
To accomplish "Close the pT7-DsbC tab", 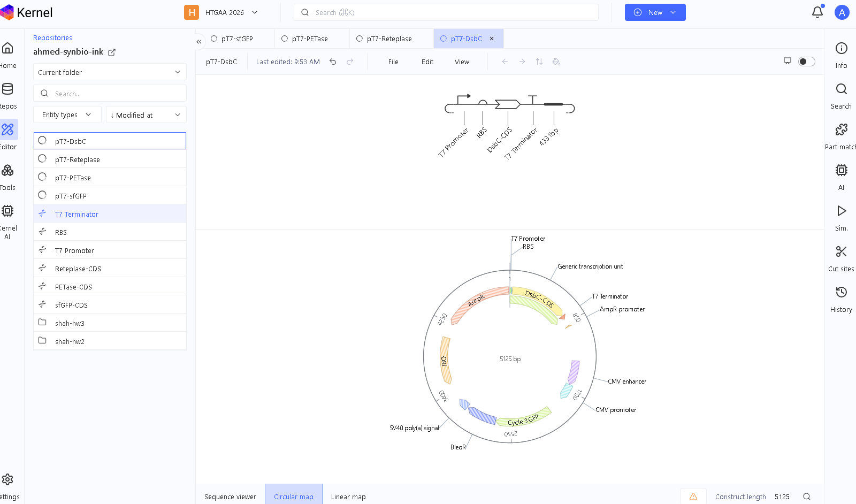I will [492, 39].
